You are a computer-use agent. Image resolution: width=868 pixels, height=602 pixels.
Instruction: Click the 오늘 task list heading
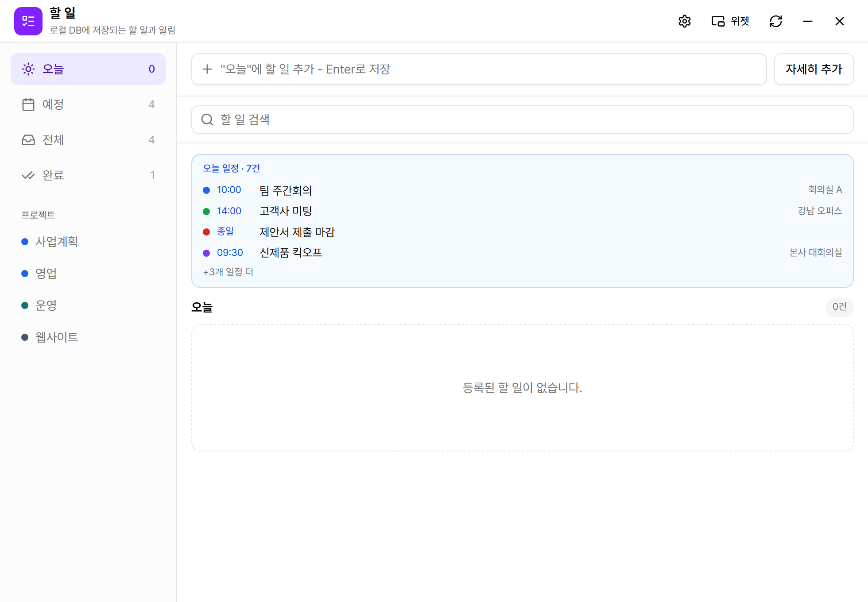[x=202, y=307]
